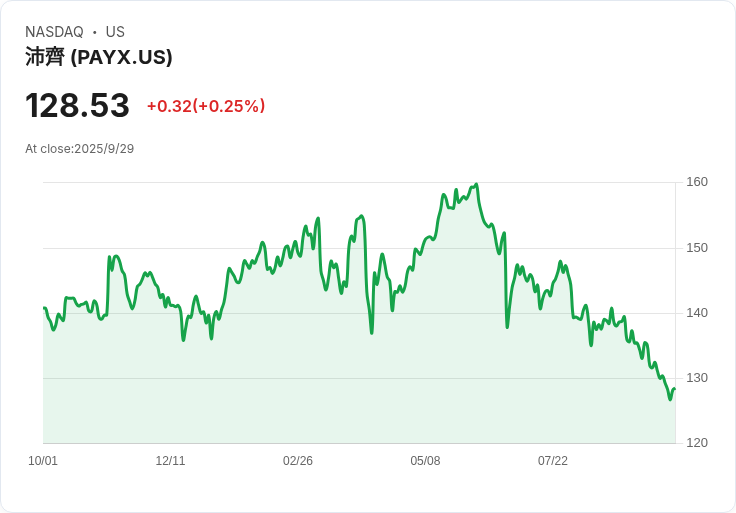This screenshot has height=513, width=736.
Task: Click the 160 price axis label
Action: click(x=697, y=182)
